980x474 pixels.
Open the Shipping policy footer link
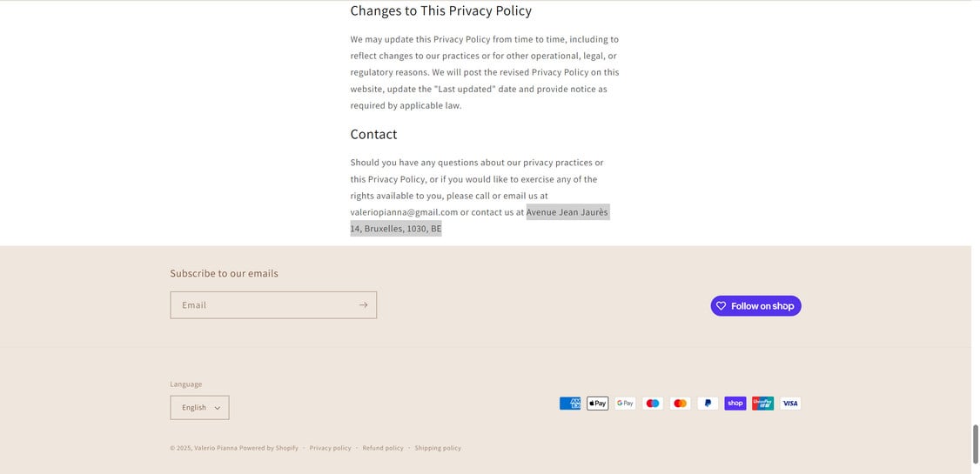click(x=438, y=449)
